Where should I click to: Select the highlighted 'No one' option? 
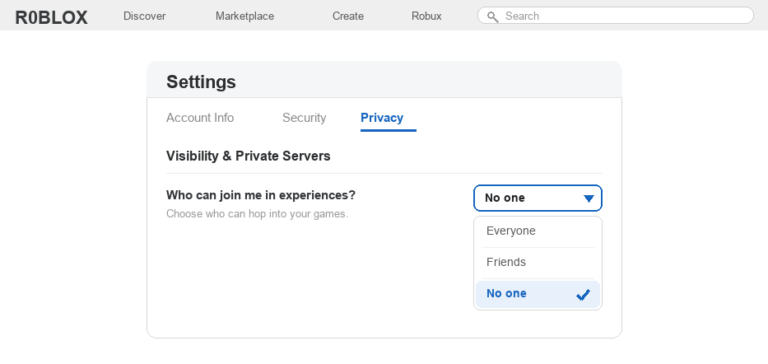(538, 294)
